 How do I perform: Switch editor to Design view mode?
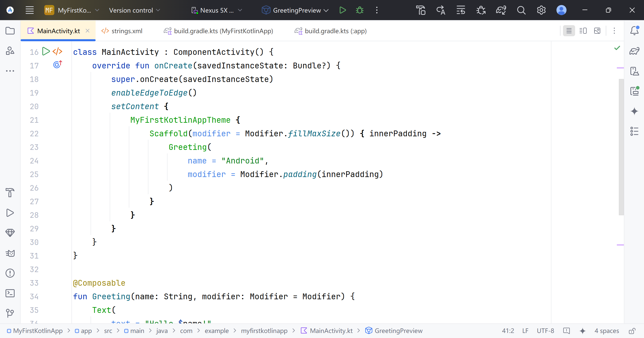point(597,31)
